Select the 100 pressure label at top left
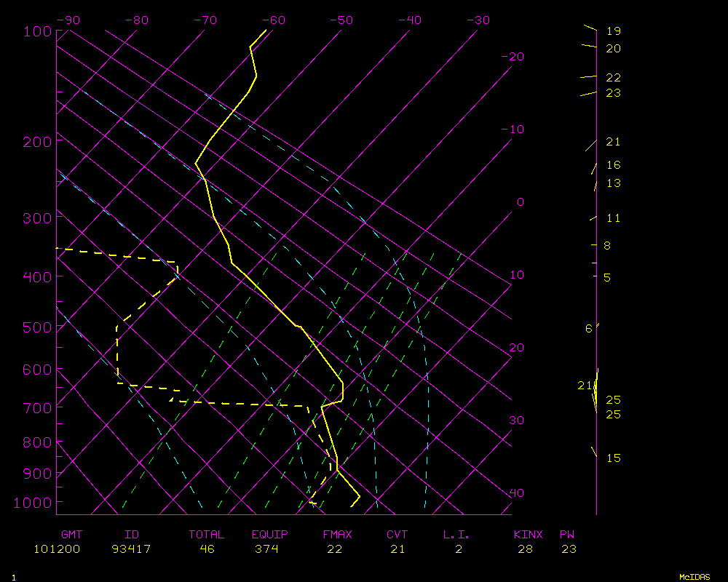The height and width of the screenshot is (582, 728). (36, 31)
